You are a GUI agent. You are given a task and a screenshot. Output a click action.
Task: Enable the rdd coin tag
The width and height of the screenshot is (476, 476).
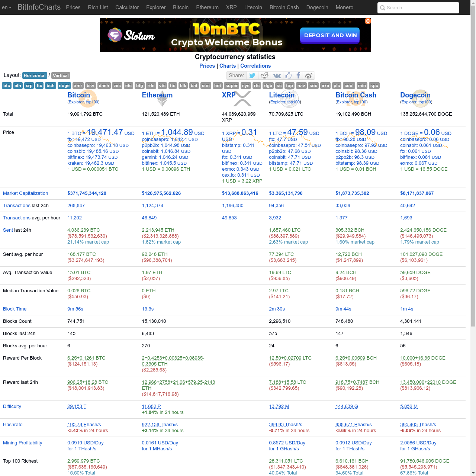[151, 86]
